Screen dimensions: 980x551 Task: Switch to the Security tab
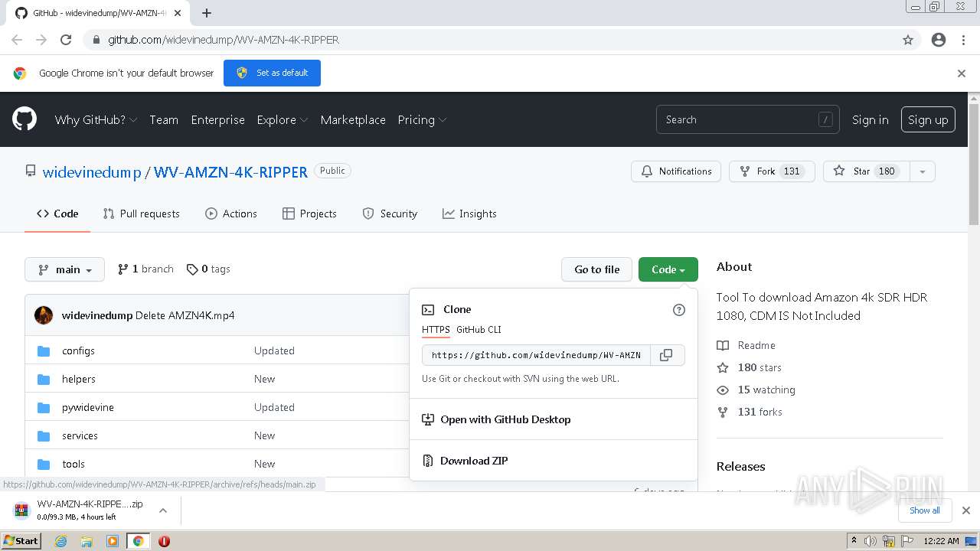tap(390, 214)
